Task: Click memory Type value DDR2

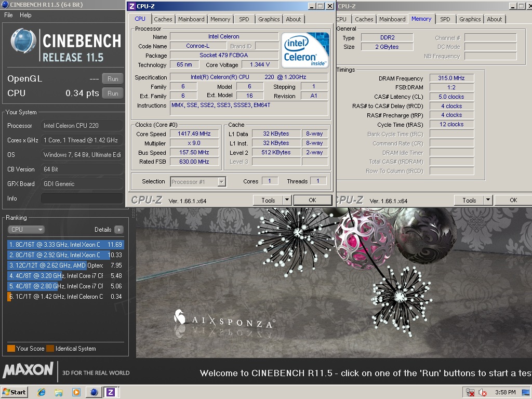Action: pyautogui.click(x=387, y=37)
